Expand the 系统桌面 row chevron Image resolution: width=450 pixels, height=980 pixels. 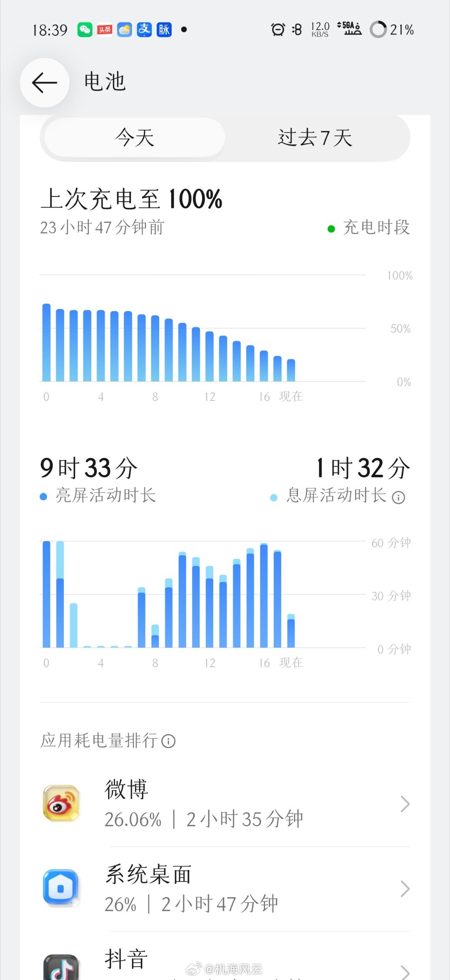[405, 889]
